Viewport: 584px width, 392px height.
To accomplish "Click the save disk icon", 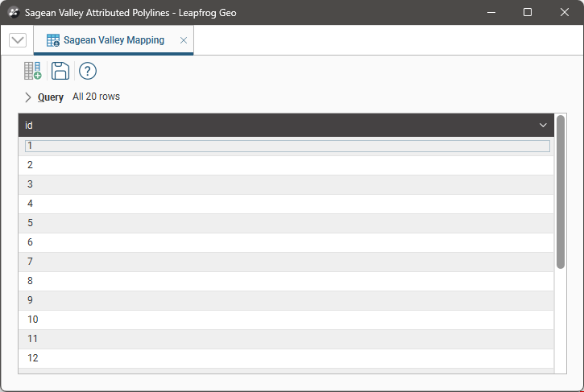I will tap(60, 71).
